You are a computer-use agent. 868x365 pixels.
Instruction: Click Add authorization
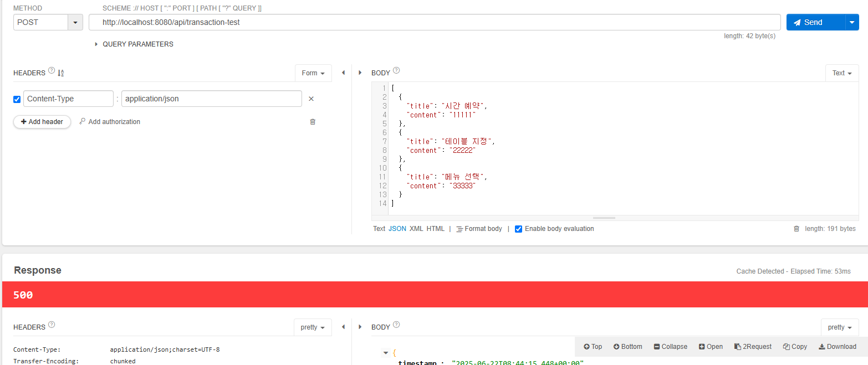[110, 122]
